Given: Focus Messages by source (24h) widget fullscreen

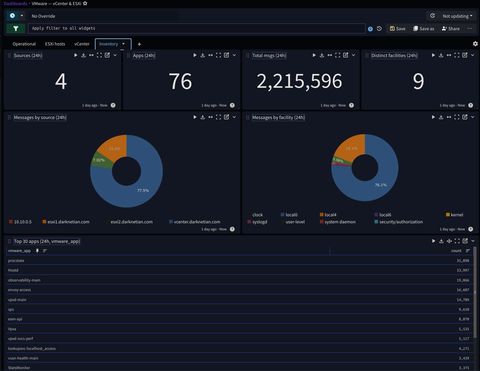Looking at the screenshot, I should pos(218,117).
